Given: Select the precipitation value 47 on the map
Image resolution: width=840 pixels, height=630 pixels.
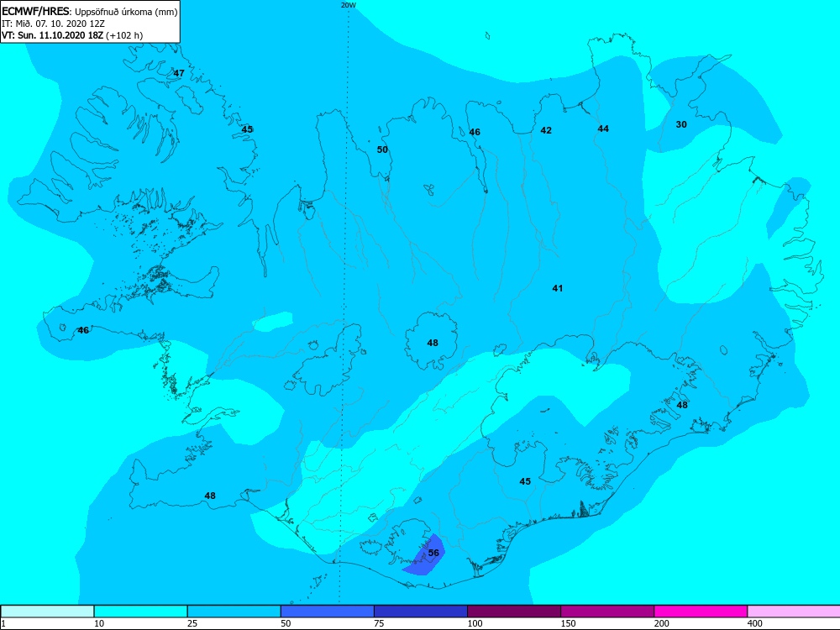Looking at the screenshot, I should 179,73.
